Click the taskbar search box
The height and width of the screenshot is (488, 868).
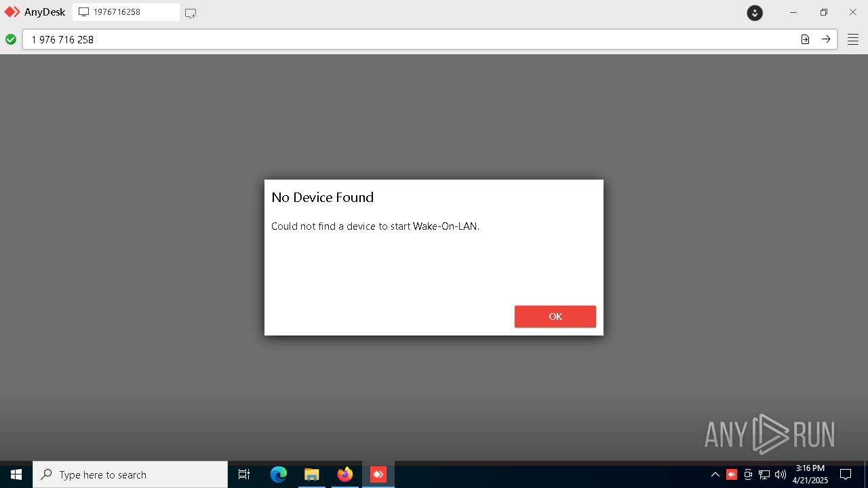pos(130,474)
